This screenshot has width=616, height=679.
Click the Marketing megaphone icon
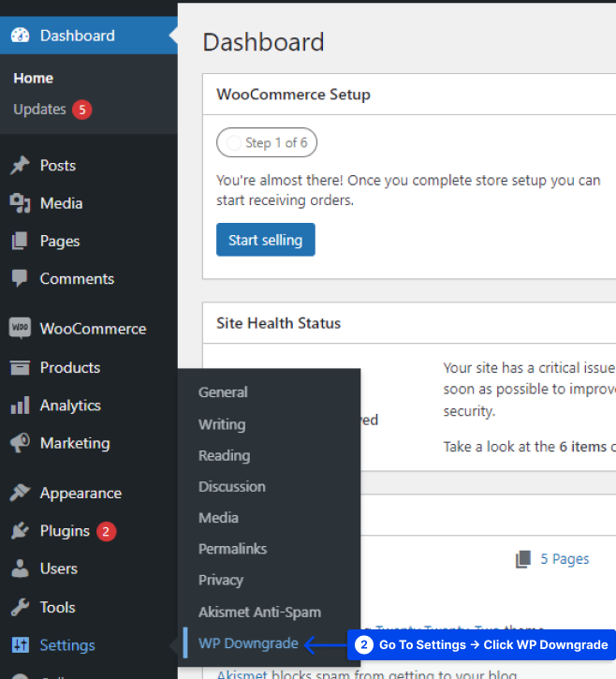(x=20, y=443)
